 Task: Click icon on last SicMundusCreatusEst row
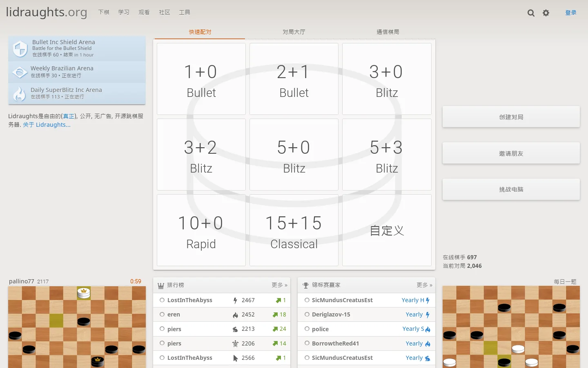428,358
